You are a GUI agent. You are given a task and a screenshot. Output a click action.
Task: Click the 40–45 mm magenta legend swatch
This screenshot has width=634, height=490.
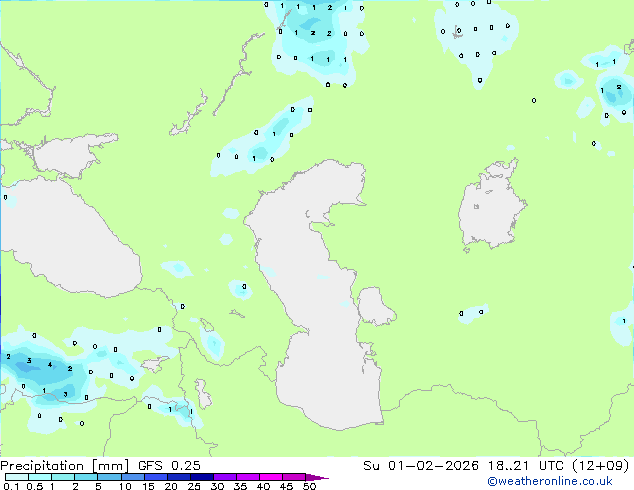tap(271, 477)
